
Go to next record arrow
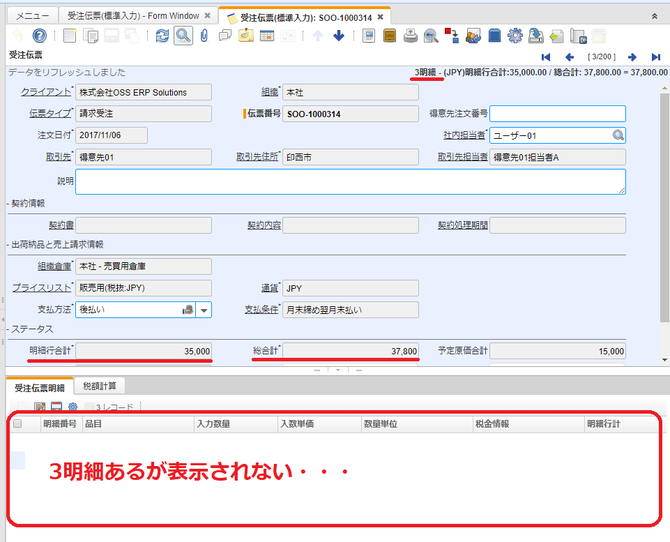632,57
